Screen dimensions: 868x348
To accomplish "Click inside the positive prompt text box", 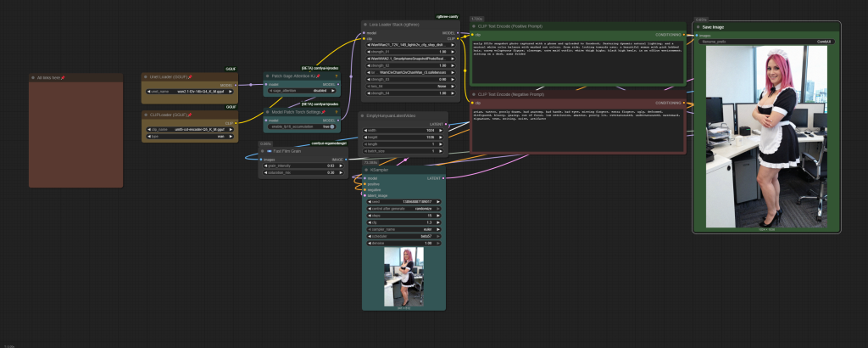I will click(x=576, y=59).
